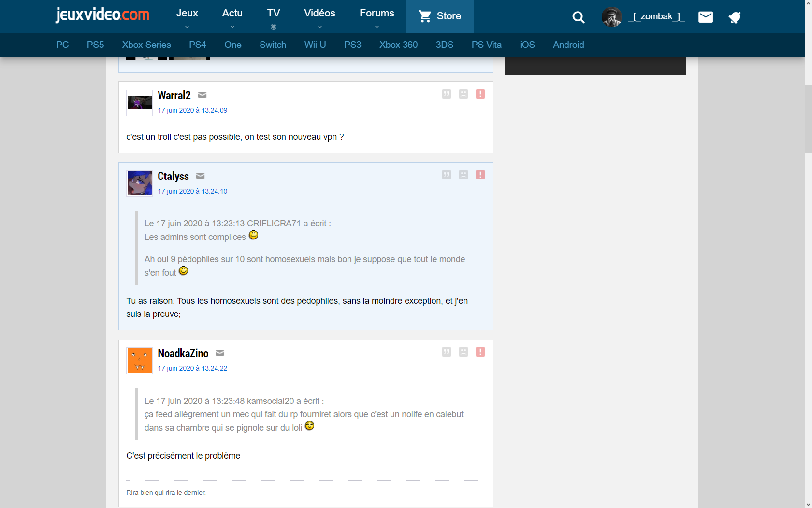This screenshot has height=508, width=812.
Task: Open private messages envelope in header
Action: click(x=706, y=17)
